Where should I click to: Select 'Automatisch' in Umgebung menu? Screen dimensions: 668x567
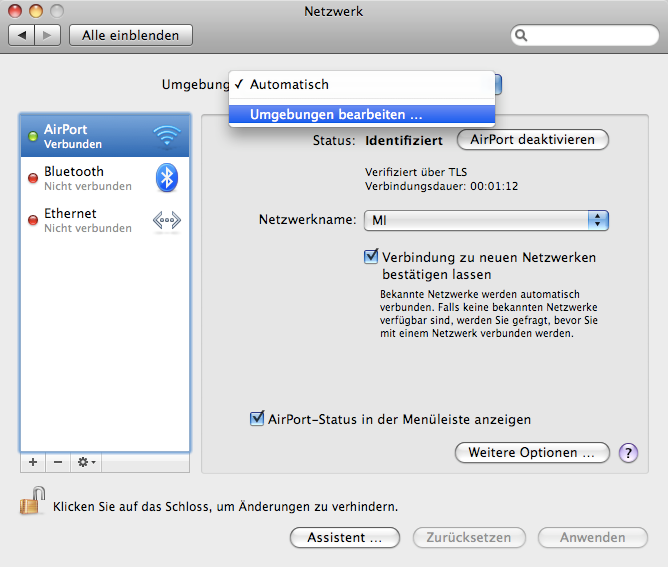pos(362,84)
